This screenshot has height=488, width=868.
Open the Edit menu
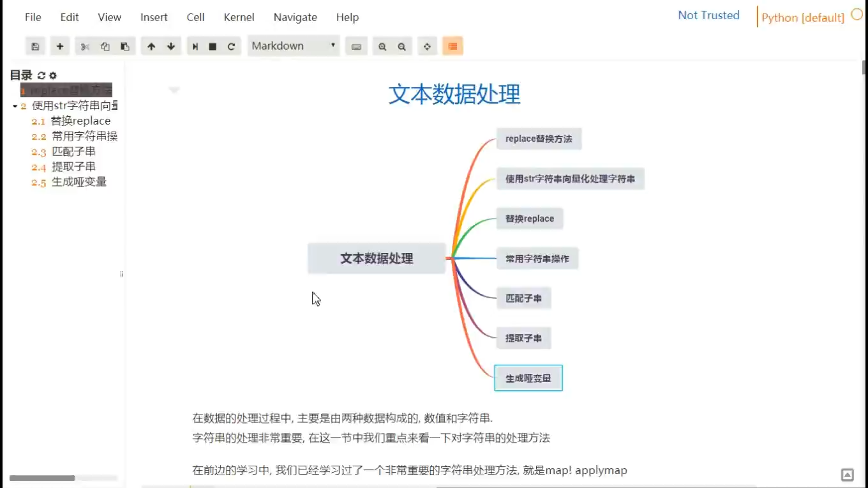(x=70, y=17)
